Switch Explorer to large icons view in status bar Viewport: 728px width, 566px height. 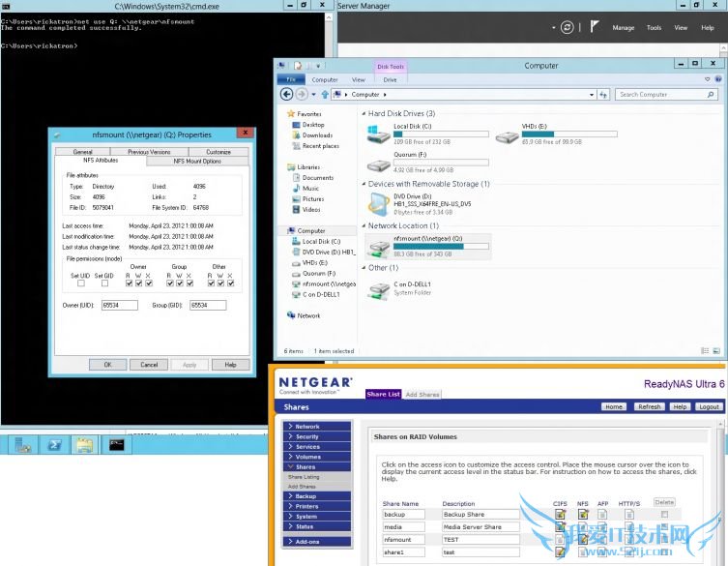(x=716, y=351)
